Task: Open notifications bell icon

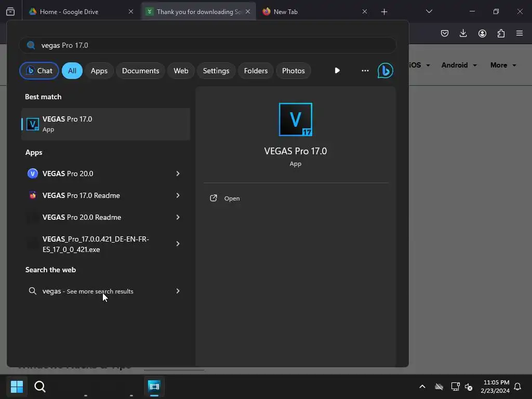Action: point(518,387)
